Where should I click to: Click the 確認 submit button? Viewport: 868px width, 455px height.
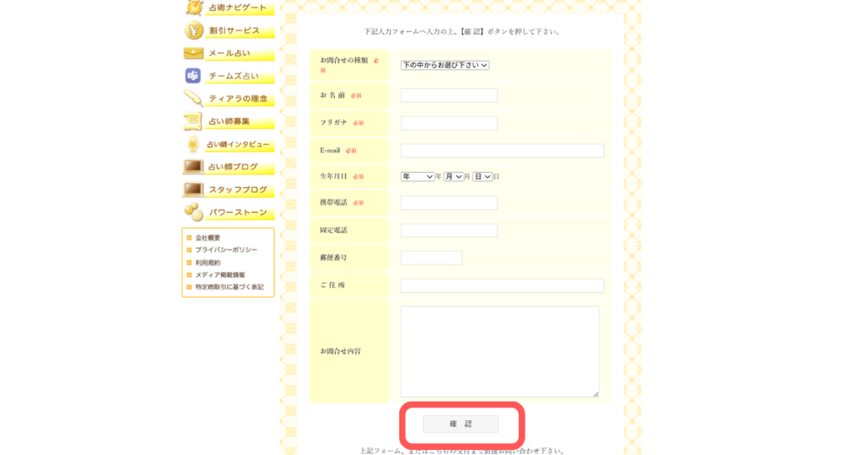coord(460,424)
